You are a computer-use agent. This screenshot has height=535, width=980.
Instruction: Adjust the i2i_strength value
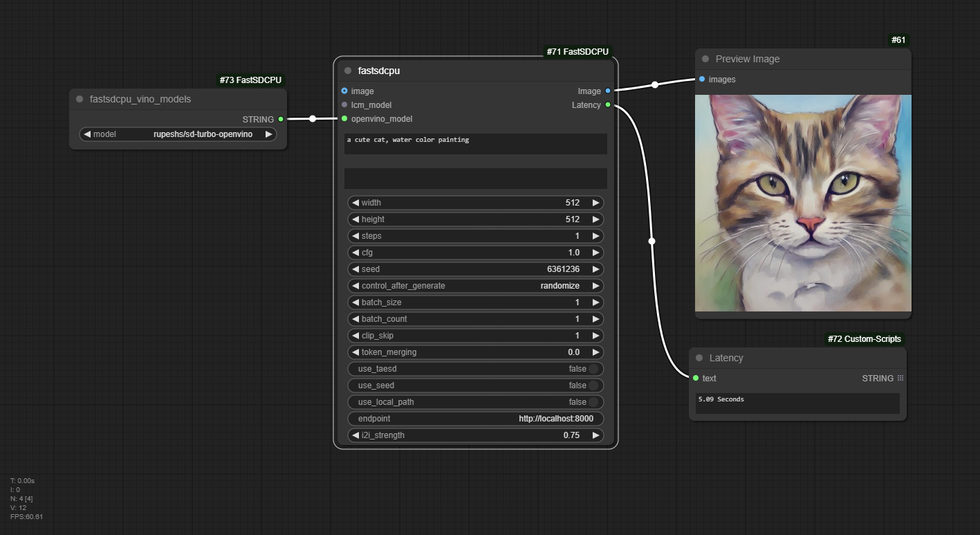click(x=475, y=435)
